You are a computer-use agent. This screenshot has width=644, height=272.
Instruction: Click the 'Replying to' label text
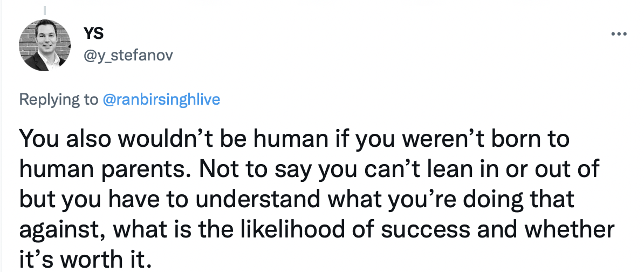click(x=59, y=100)
